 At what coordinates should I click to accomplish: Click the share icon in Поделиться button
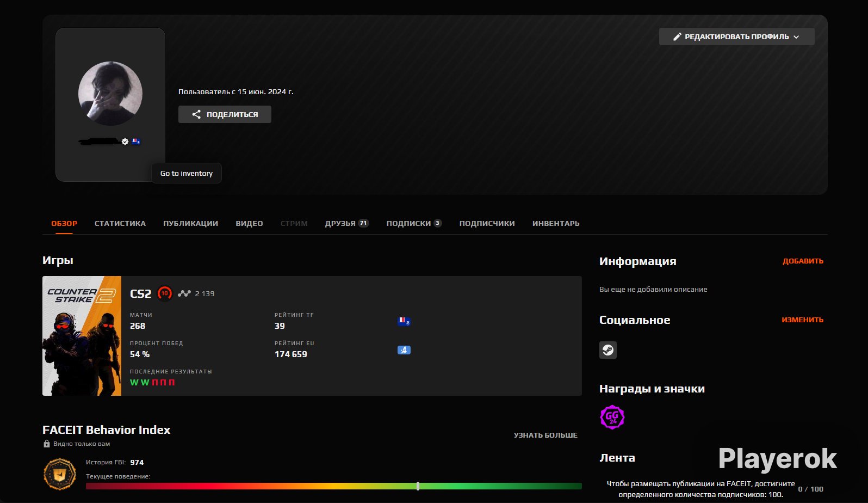(x=196, y=114)
